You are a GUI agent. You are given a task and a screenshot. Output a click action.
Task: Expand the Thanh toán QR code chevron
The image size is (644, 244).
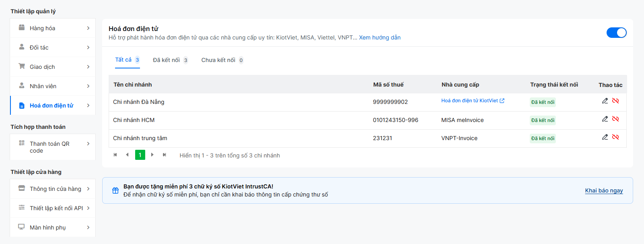(x=88, y=144)
